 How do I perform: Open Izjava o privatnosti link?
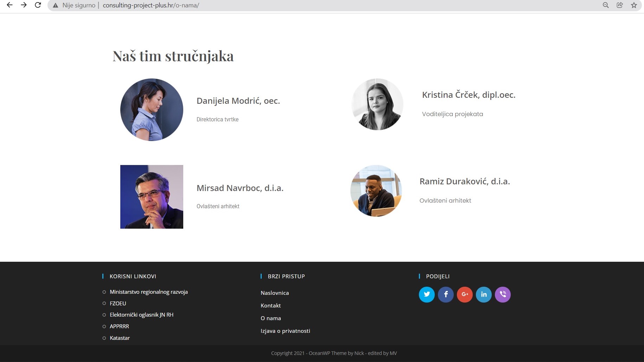285,331
